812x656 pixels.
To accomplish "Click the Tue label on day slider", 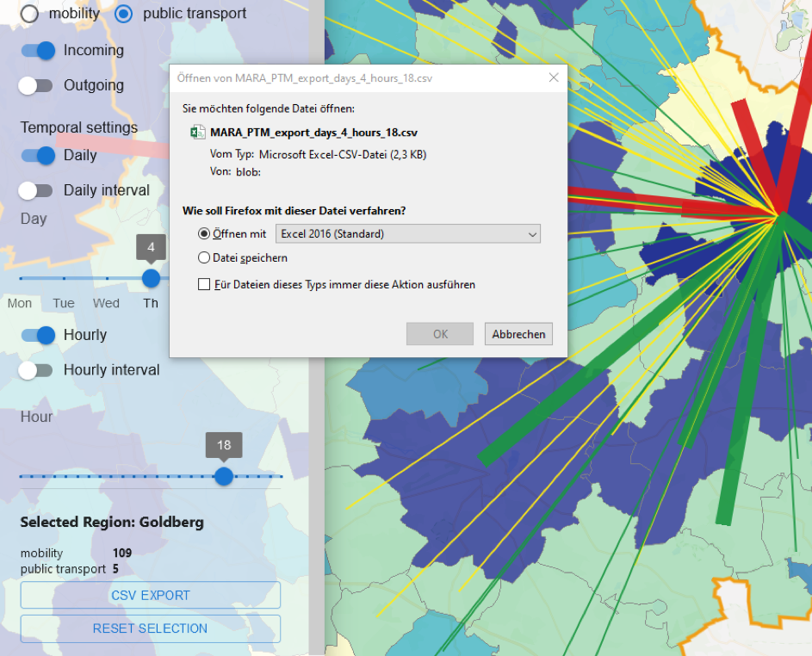I will (64, 303).
